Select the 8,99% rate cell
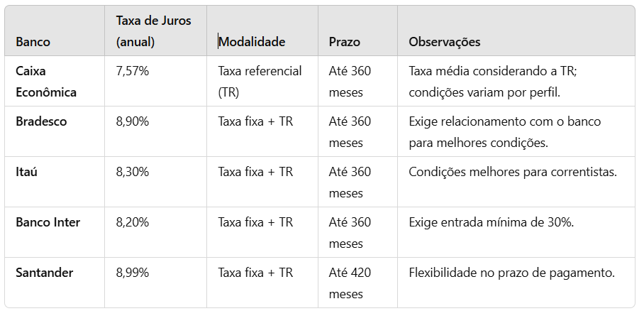Image resolution: width=644 pixels, height=311 pixels. click(x=132, y=273)
